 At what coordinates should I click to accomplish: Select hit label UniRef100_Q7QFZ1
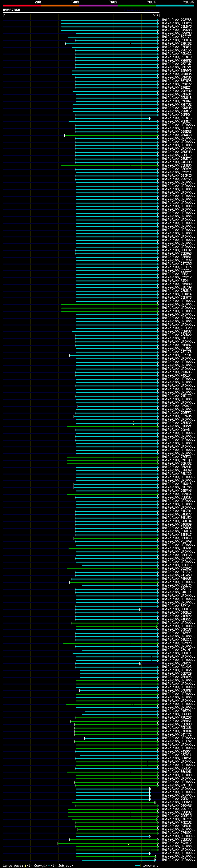(x=177, y=457)
